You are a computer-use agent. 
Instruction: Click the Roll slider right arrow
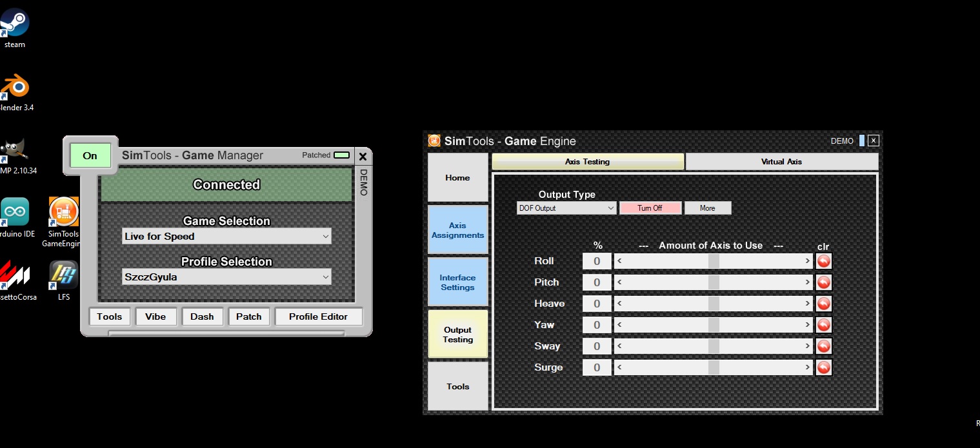(x=807, y=261)
